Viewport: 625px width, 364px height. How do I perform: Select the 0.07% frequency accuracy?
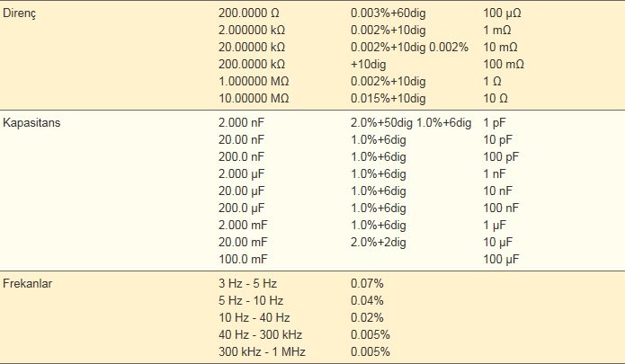367,283
